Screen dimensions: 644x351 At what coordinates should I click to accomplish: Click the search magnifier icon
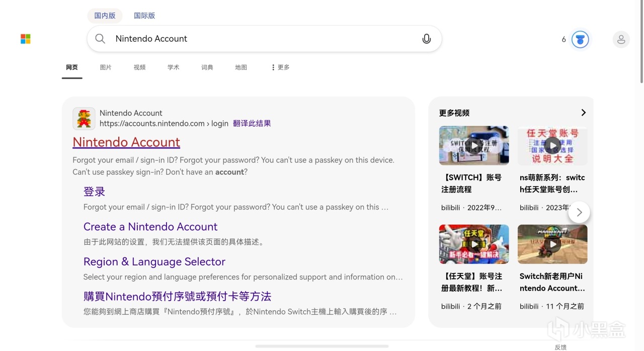(100, 39)
